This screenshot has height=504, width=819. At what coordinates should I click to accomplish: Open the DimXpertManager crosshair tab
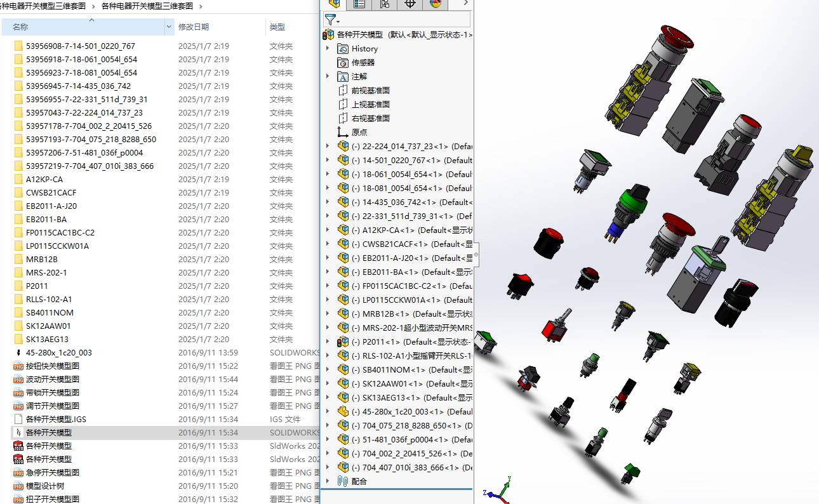410,4
